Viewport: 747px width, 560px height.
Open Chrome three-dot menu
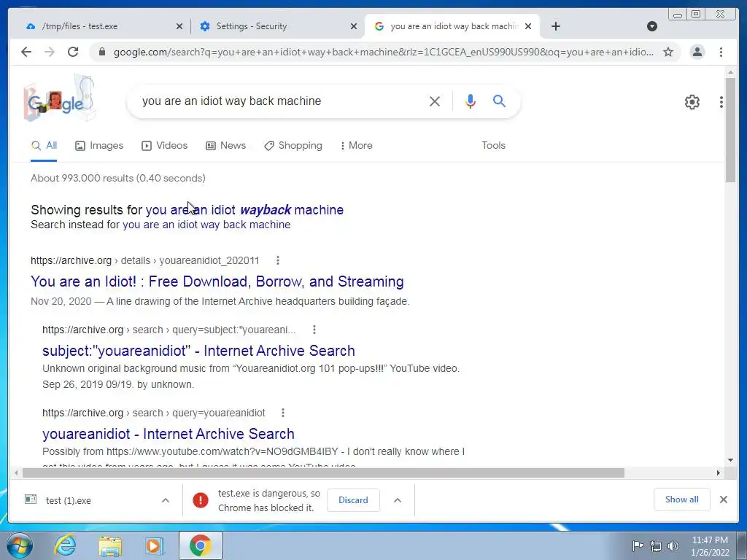[x=721, y=52]
